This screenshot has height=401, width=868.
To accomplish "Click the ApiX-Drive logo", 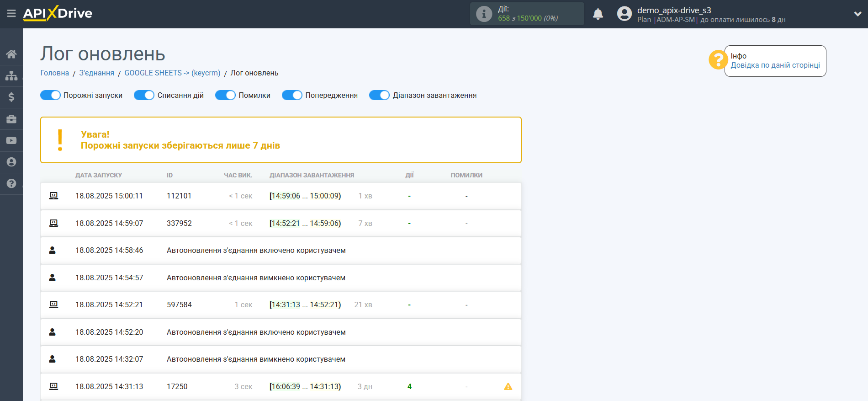I will click(58, 13).
